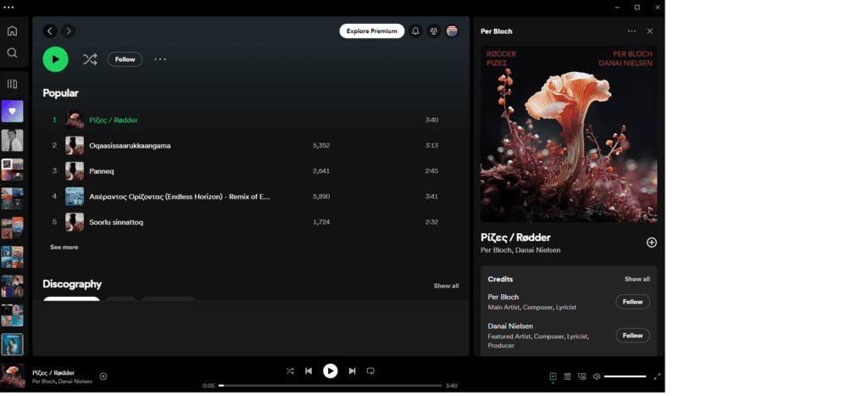This screenshot has width=868, height=396.
Task: Enter full screen player
Action: [657, 376]
